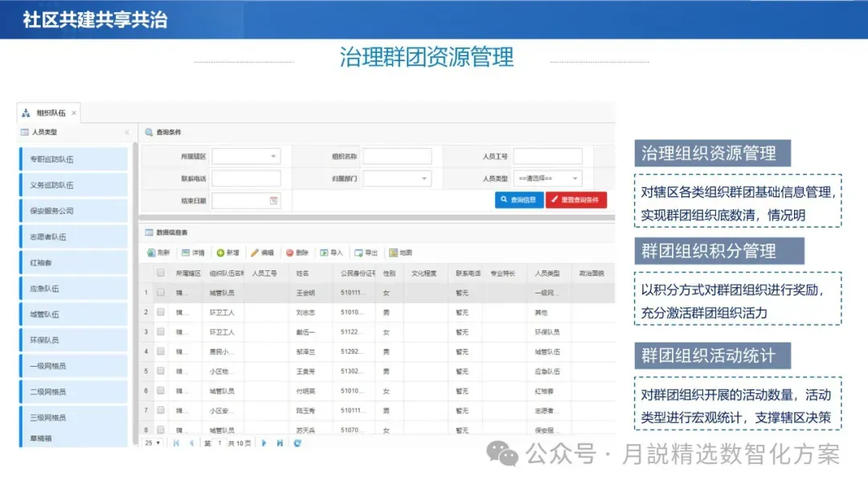The height and width of the screenshot is (489, 868).
Task: Click the 专业特长 column header
Action: click(x=502, y=273)
